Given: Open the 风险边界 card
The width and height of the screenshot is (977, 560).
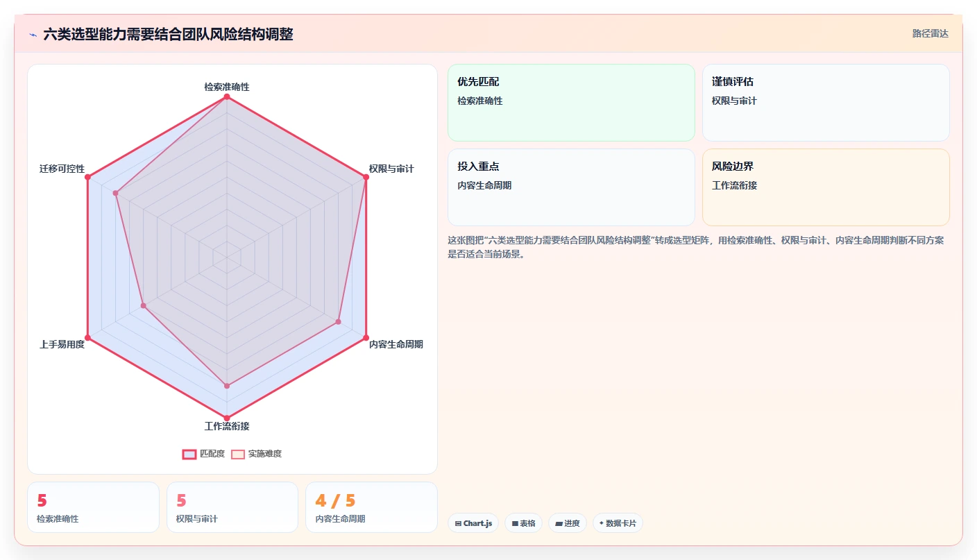Looking at the screenshot, I should point(826,187).
